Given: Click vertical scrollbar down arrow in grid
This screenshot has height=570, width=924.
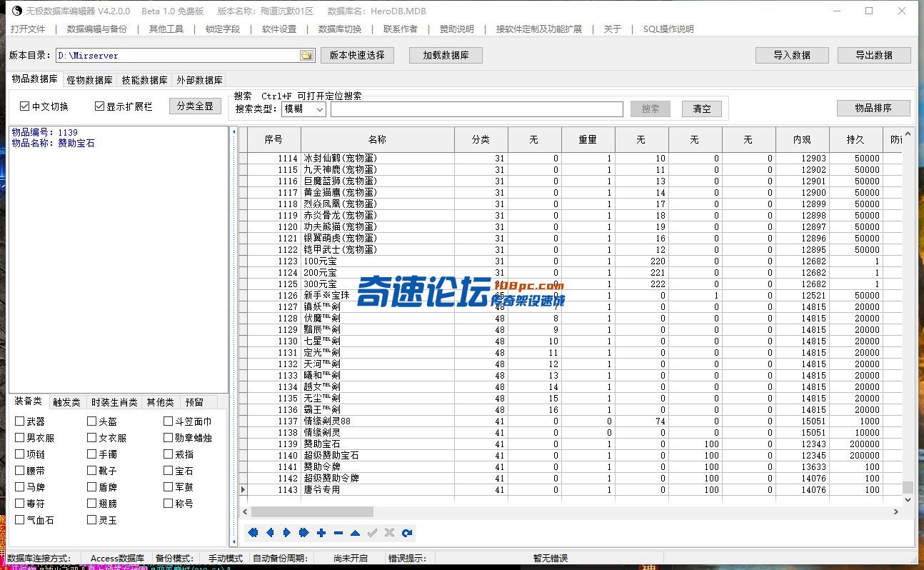Looking at the screenshot, I should 908,500.
